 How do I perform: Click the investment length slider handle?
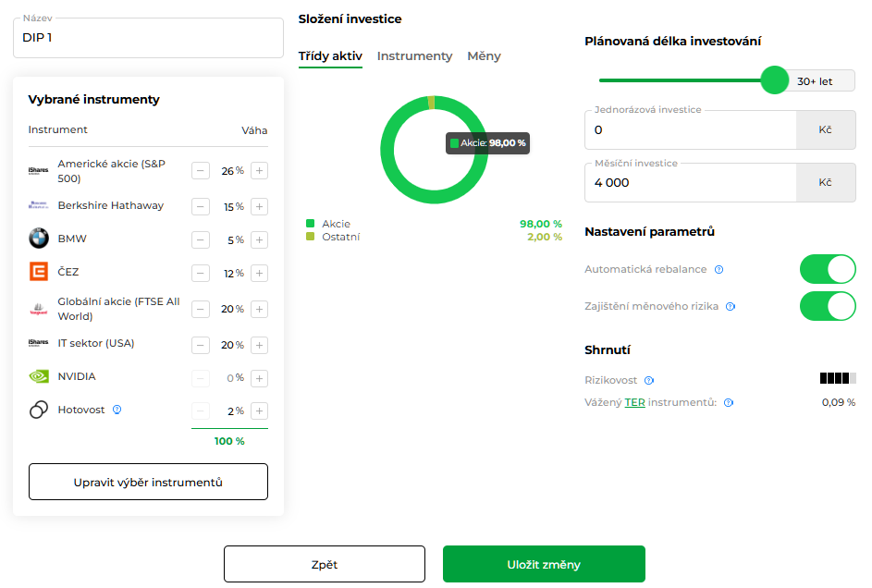click(774, 80)
